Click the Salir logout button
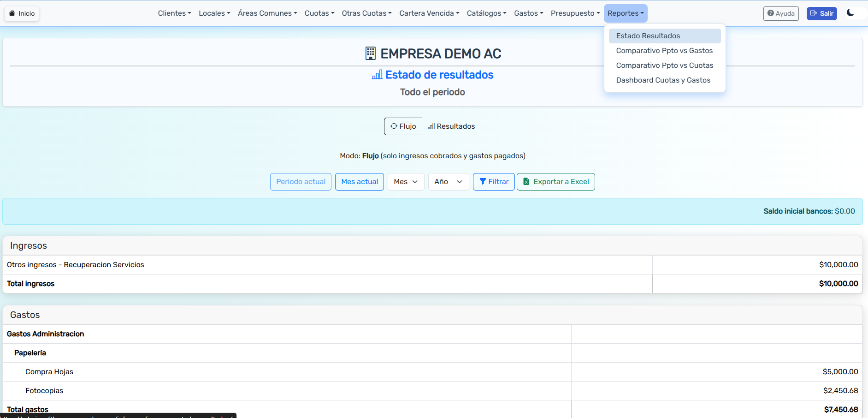Viewport: 868px width, 418px height. tap(821, 13)
